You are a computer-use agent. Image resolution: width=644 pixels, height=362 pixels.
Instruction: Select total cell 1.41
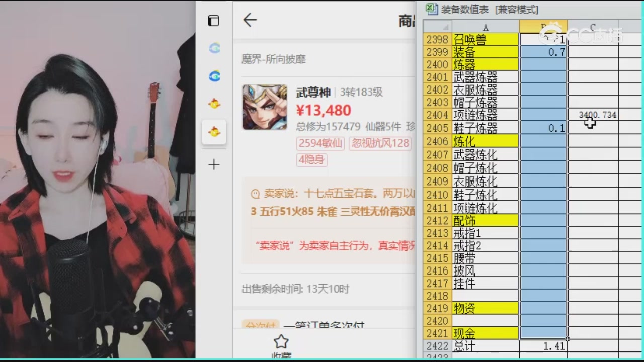coord(543,346)
